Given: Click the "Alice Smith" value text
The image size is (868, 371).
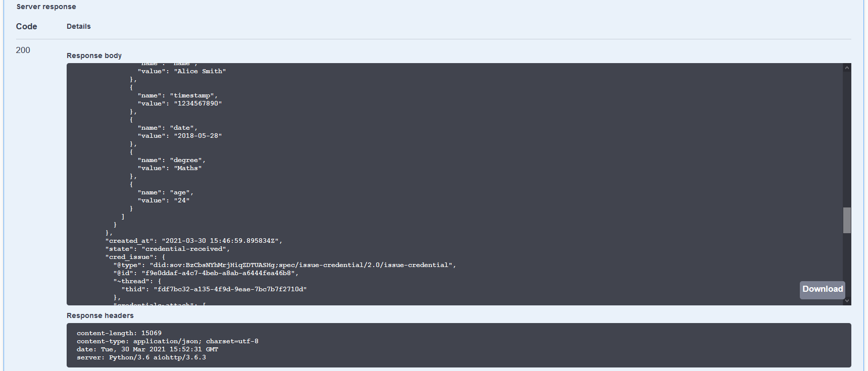Looking at the screenshot, I should pyautogui.click(x=200, y=71).
